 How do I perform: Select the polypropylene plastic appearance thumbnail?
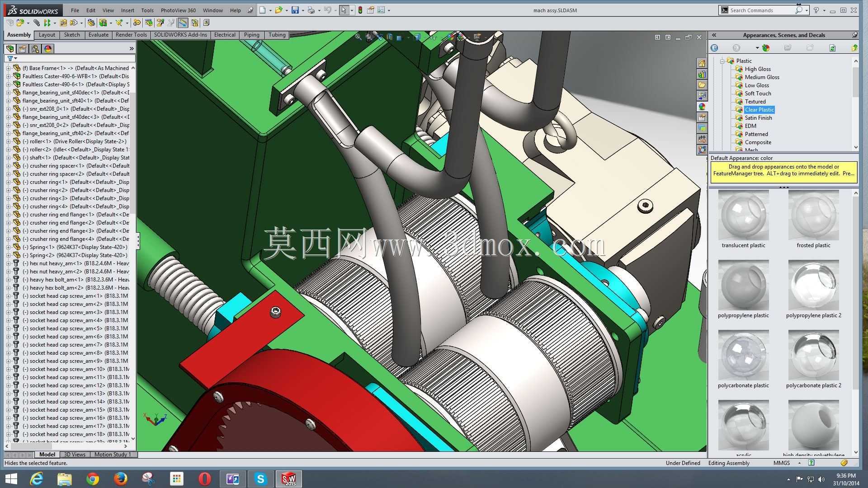[x=743, y=286]
